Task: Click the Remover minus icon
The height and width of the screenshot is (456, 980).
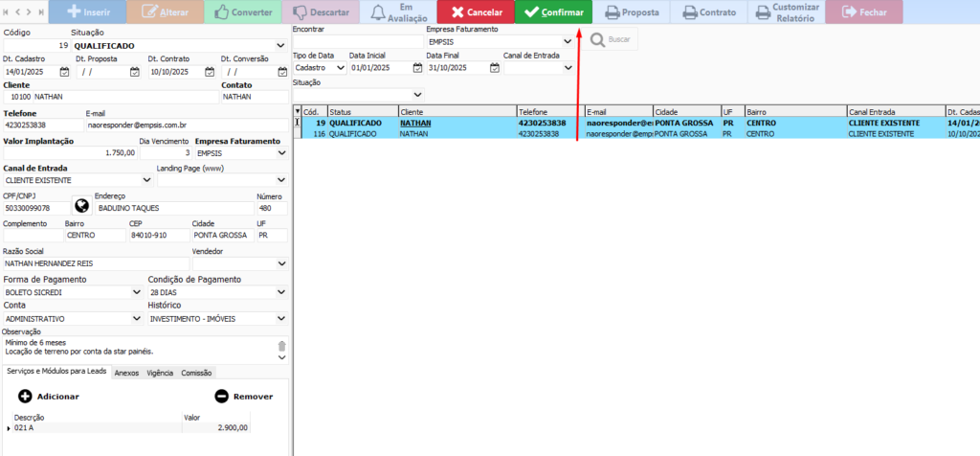Action: pos(221,396)
